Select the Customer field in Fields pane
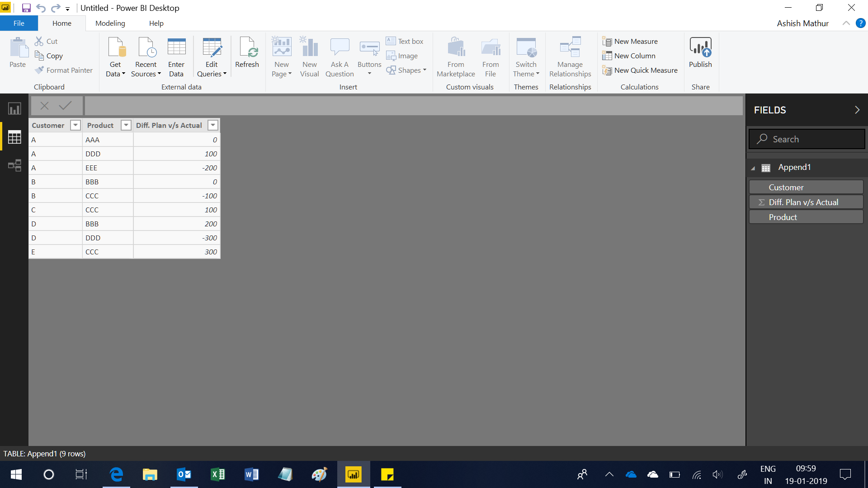The height and width of the screenshot is (488, 868). pos(806,187)
